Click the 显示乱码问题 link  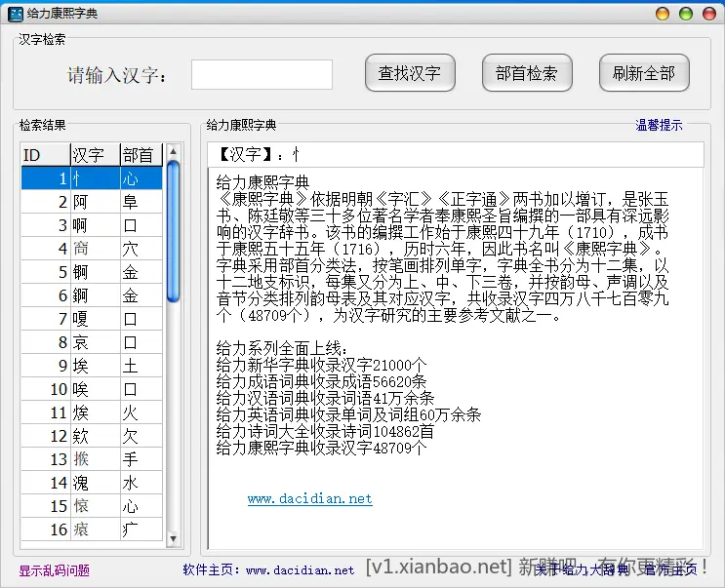tap(54, 570)
